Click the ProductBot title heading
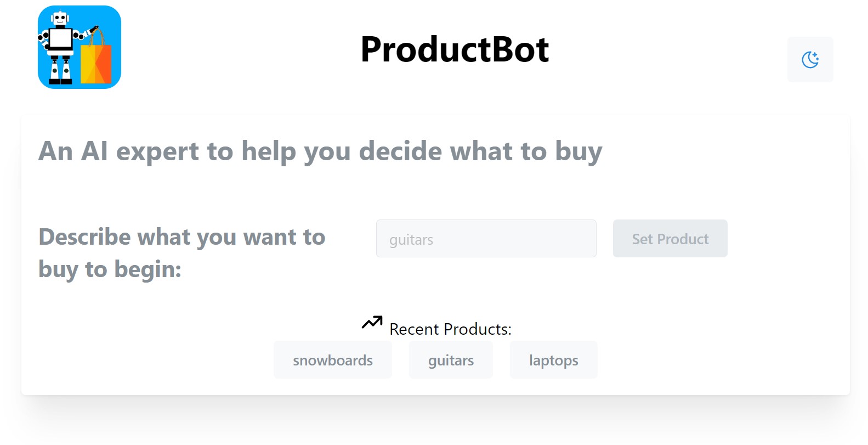The height and width of the screenshot is (445, 868). (455, 49)
